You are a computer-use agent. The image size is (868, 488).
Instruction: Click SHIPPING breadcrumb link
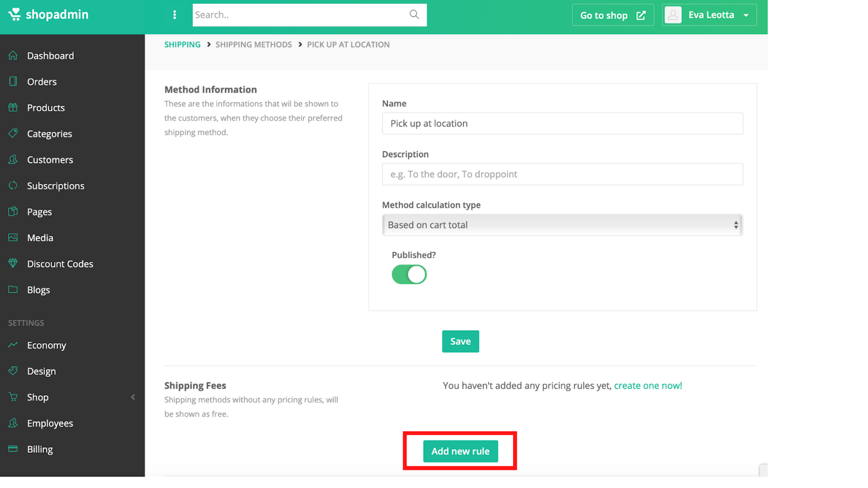coord(182,44)
